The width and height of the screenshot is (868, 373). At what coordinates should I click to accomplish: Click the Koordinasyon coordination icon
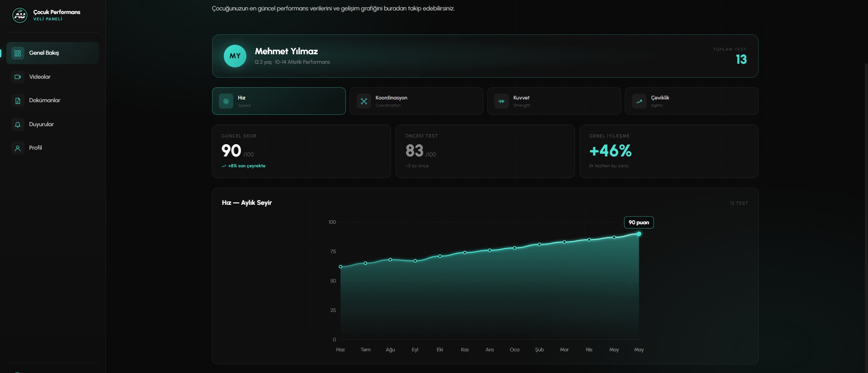pos(363,101)
